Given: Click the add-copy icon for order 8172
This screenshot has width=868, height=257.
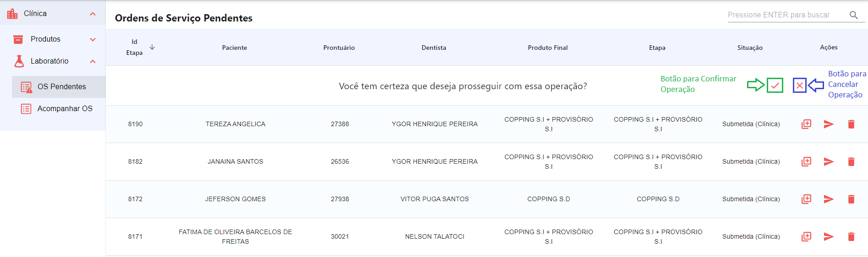Looking at the screenshot, I should click(x=806, y=199).
